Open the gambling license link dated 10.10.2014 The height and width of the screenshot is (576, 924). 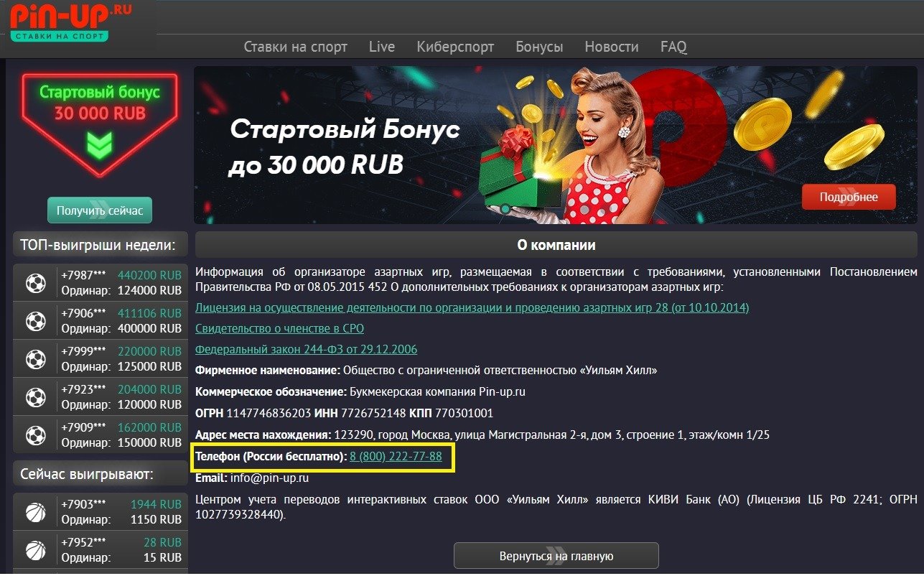tap(472, 307)
